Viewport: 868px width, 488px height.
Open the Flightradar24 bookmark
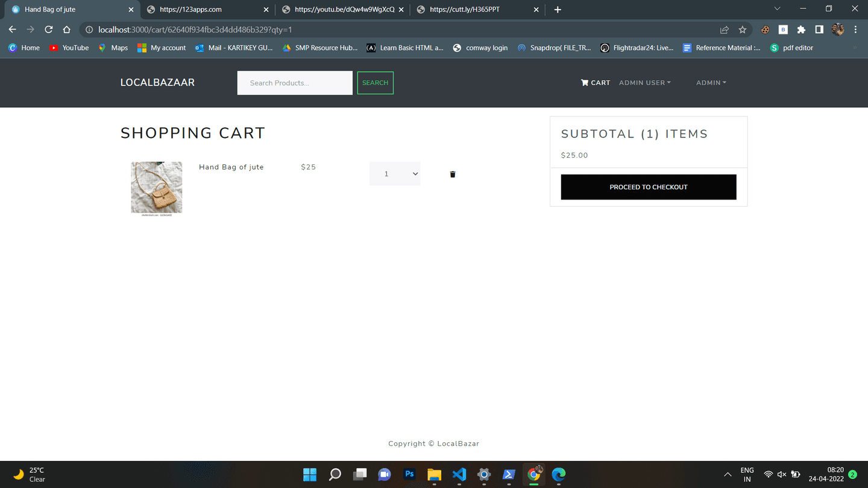pos(637,48)
